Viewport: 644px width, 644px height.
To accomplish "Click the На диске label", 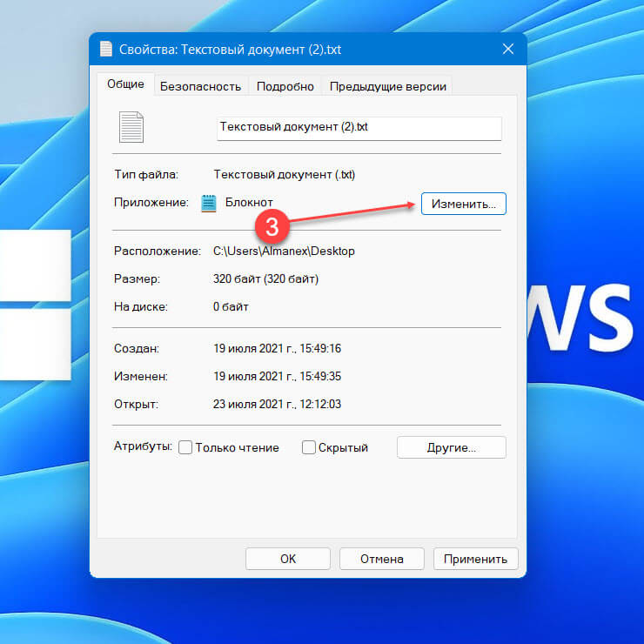I will pyautogui.click(x=141, y=307).
